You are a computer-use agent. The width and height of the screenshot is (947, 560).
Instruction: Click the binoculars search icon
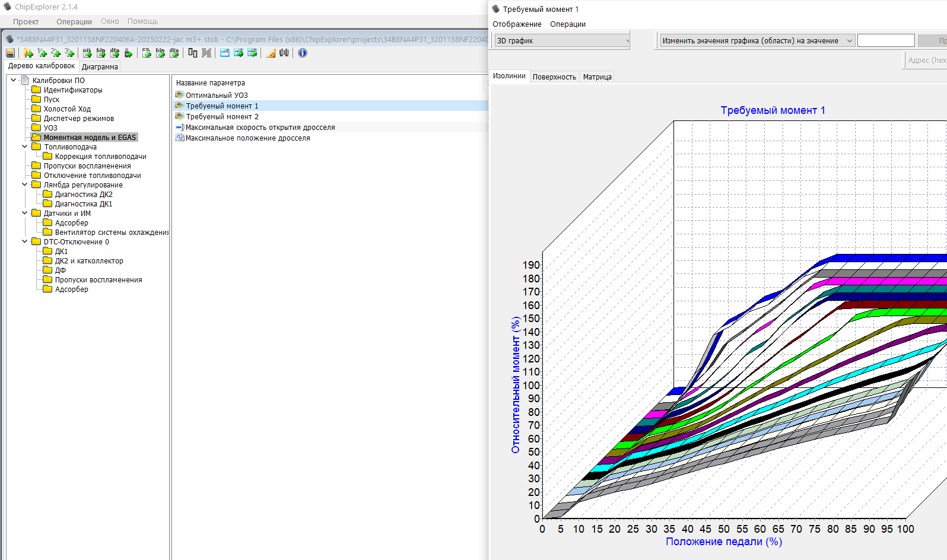[284, 53]
